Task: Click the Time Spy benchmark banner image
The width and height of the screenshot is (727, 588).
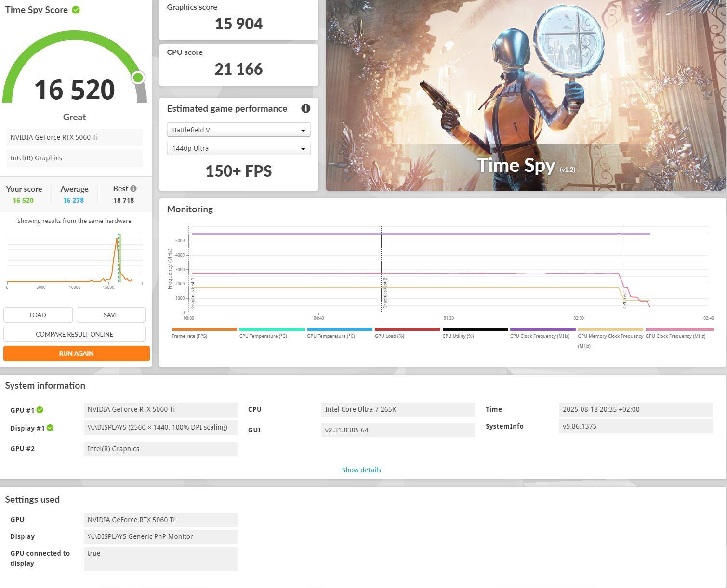Action: (526, 95)
